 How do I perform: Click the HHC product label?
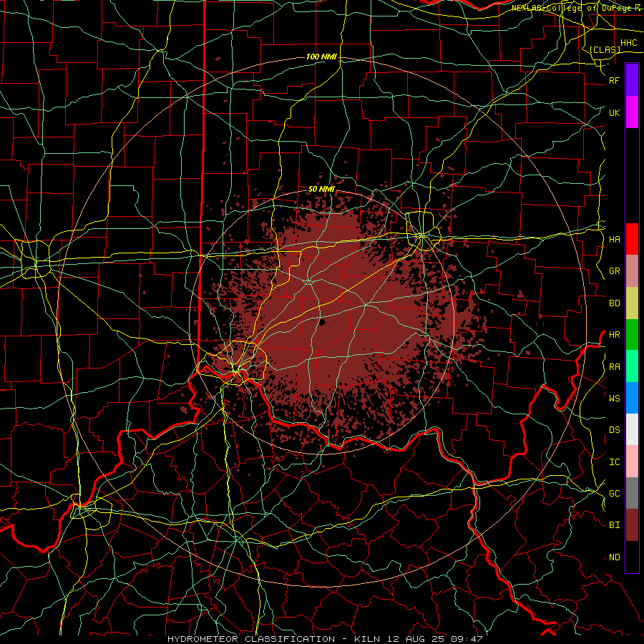point(629,43)
